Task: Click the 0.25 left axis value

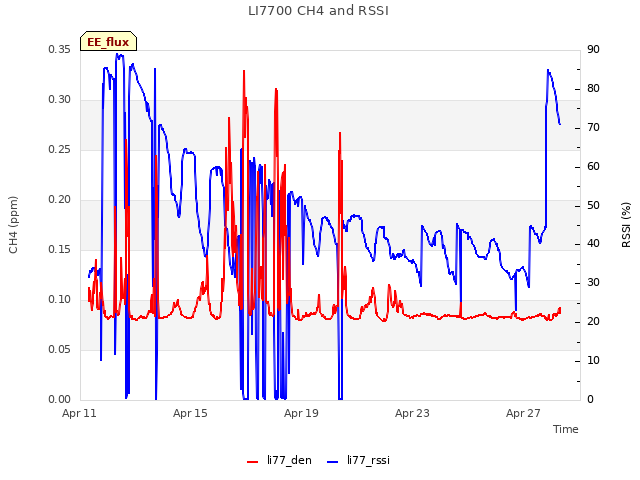Action: coord(60,150)
